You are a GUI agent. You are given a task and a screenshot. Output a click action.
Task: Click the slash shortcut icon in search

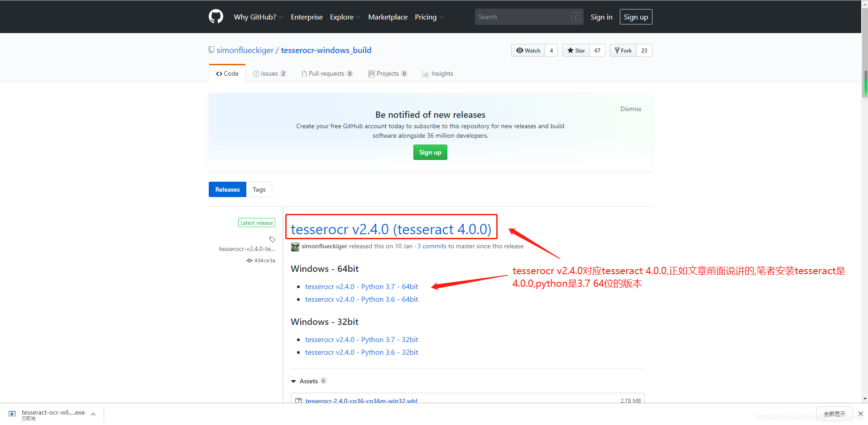coord(575,17)
